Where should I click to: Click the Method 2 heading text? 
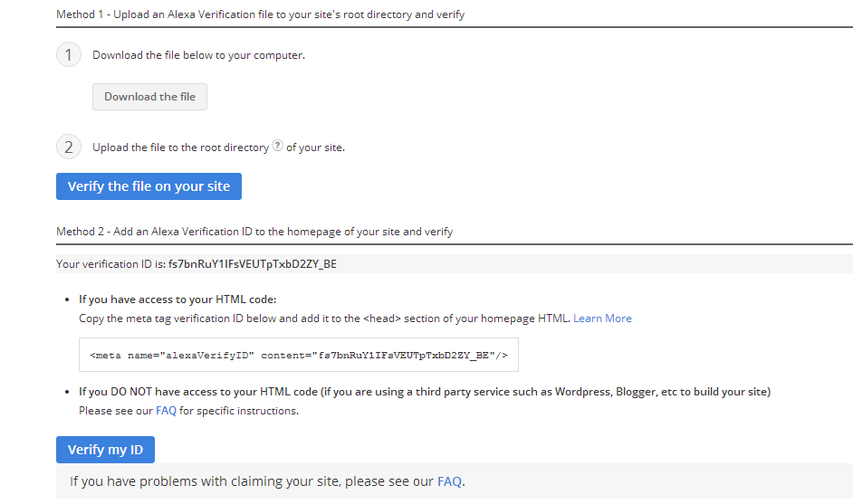pos(254,232)
